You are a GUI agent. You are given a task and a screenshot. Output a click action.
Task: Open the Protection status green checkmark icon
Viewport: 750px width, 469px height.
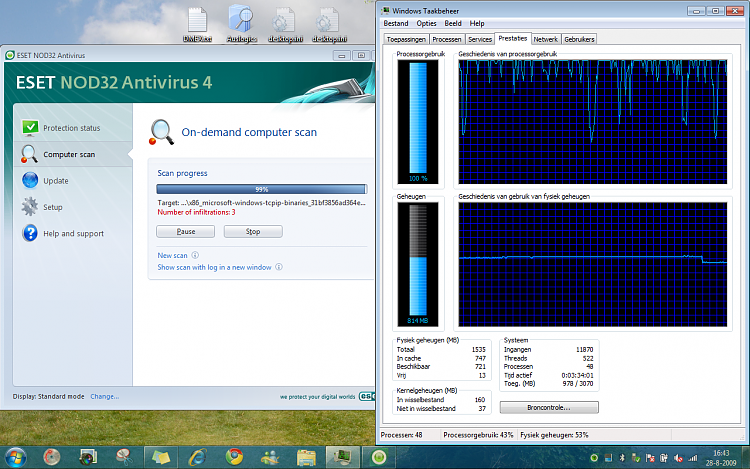pyautogui.click(x=30, y=128)
